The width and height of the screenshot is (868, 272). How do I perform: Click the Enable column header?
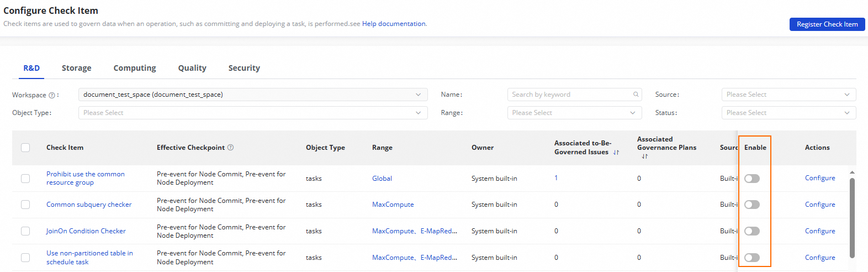click(x=755, y=148)
